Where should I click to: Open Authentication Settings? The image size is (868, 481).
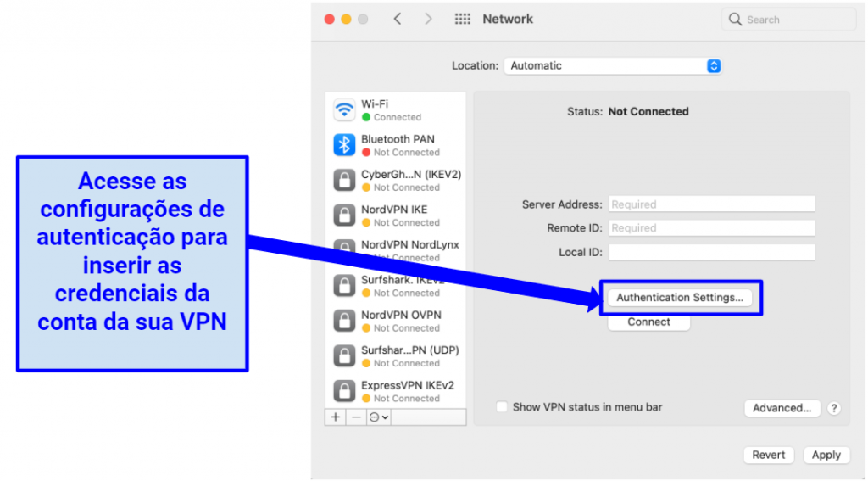680,298
